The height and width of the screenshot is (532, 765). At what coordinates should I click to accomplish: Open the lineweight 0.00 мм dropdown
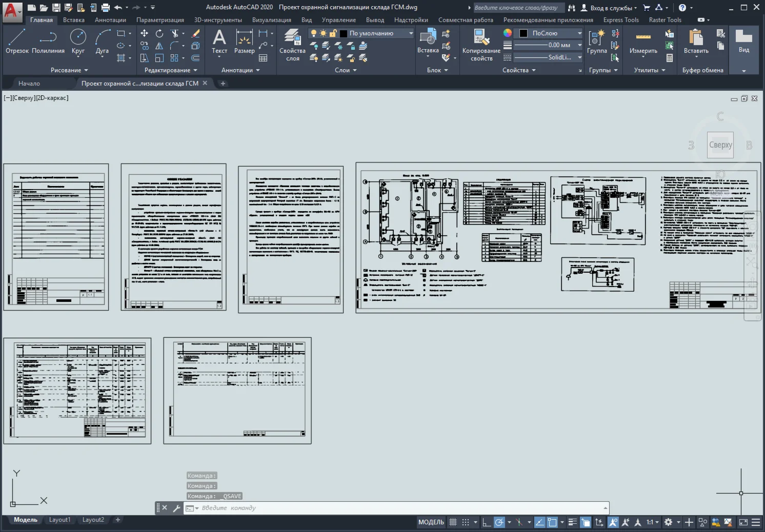[x=548, y=45]
